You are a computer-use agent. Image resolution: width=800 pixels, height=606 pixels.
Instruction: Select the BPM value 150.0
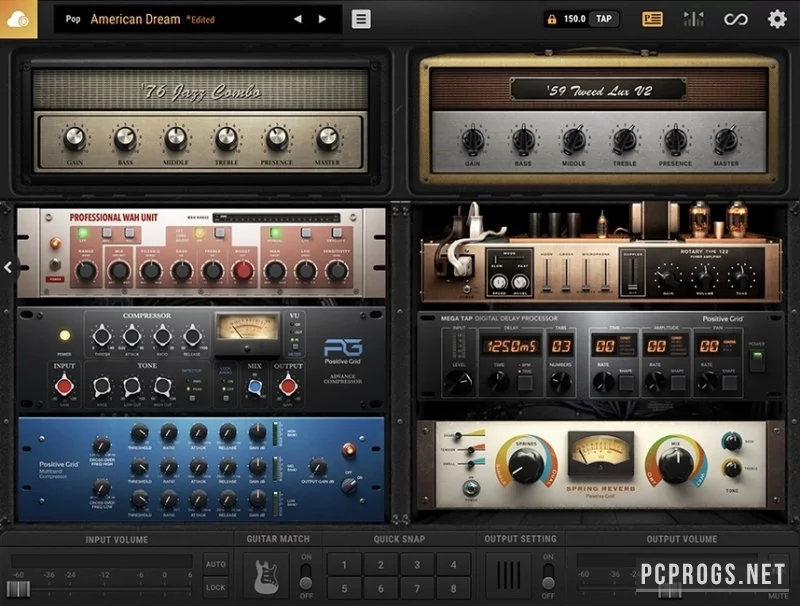(x=574, y=19)
